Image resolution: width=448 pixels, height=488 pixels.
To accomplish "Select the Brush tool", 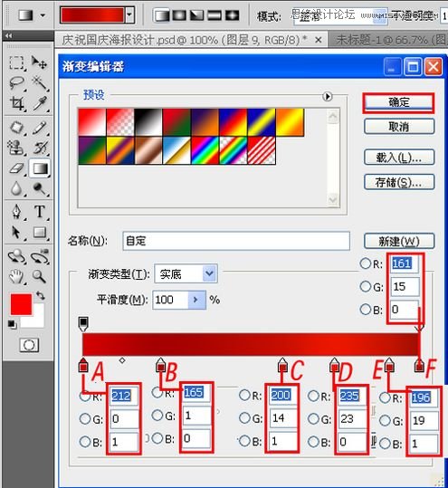I will tap(40, 128).
